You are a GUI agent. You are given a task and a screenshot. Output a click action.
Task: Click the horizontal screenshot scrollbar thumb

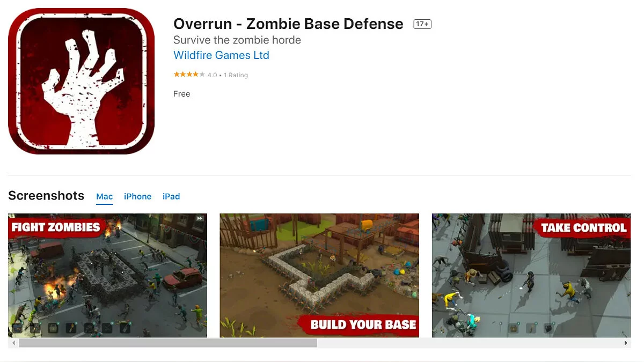click(x=167, y=343)
